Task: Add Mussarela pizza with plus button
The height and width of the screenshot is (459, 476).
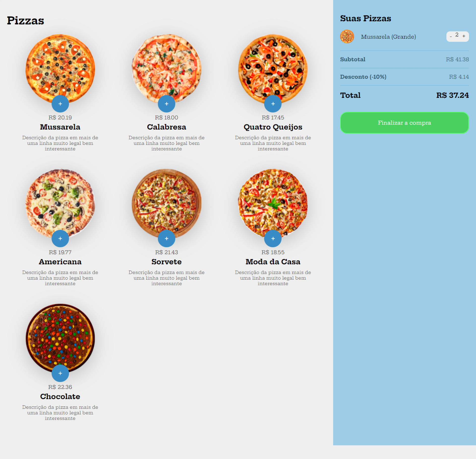Action: [x=60, y=104]
